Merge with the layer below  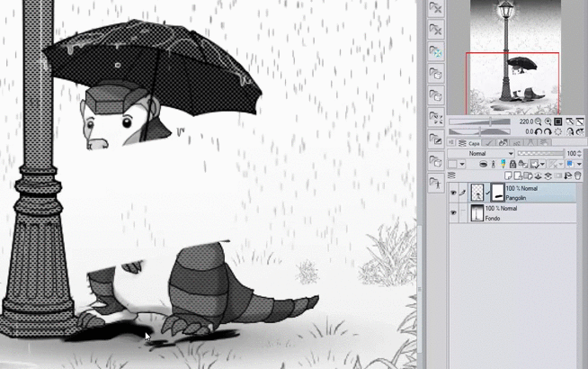(548, 175)
